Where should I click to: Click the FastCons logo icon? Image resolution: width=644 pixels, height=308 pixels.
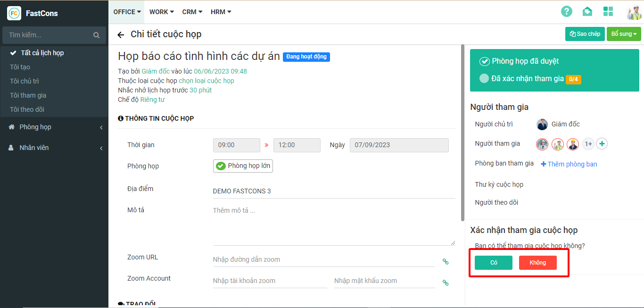14,13
